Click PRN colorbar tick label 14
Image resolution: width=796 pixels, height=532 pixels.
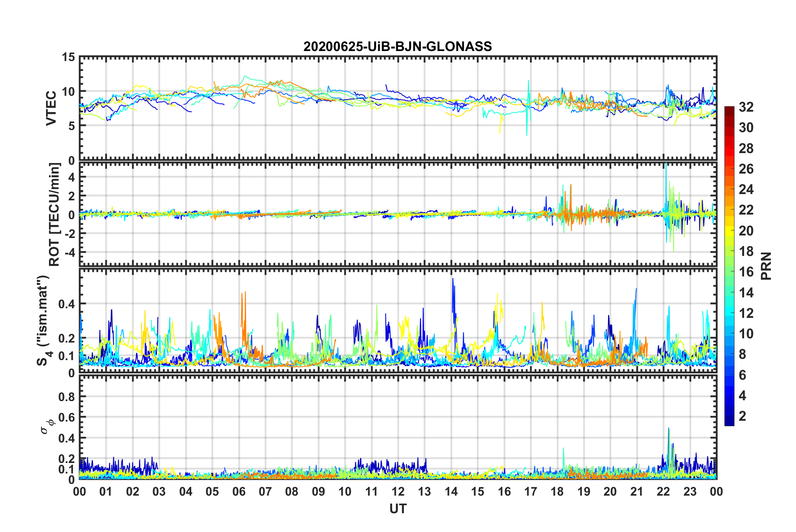pos(746,293)
